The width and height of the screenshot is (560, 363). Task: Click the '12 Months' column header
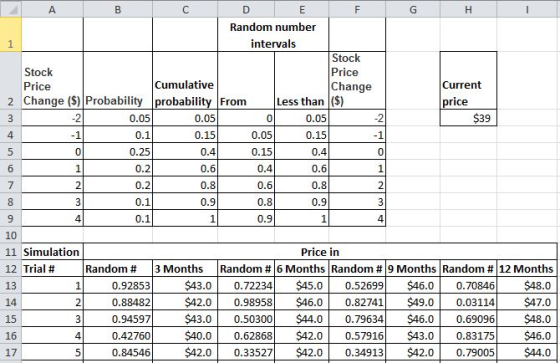tap(527, 269)
